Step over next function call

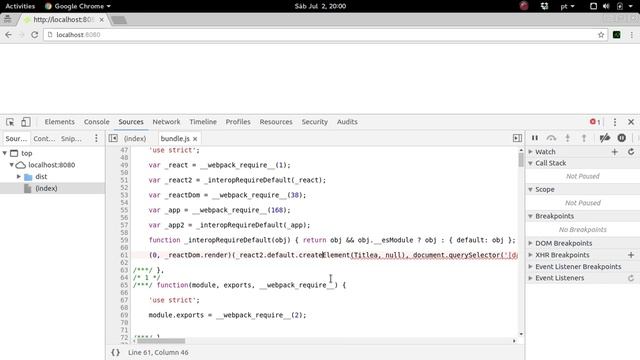pyautogui.click(x=551, y=138)
